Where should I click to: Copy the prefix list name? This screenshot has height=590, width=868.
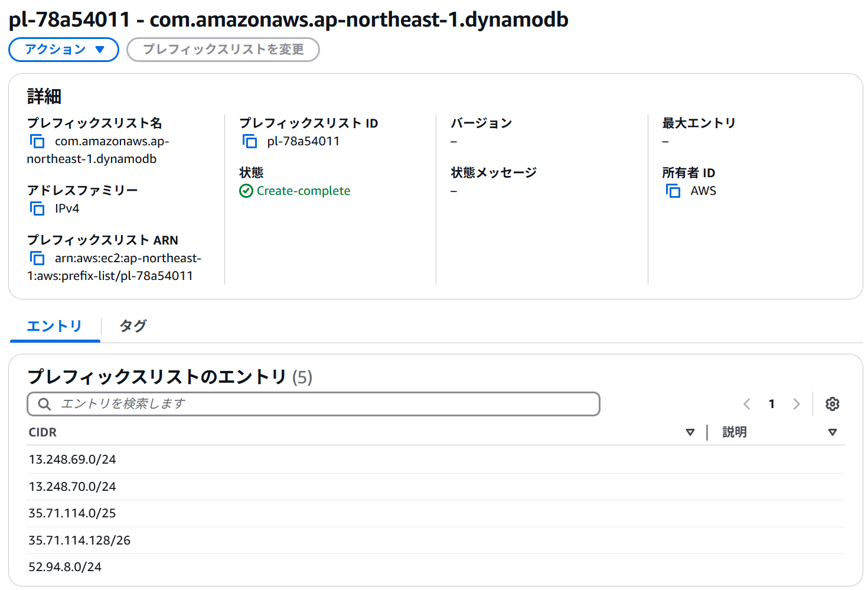pyautogui.click(x=37, y=142)
